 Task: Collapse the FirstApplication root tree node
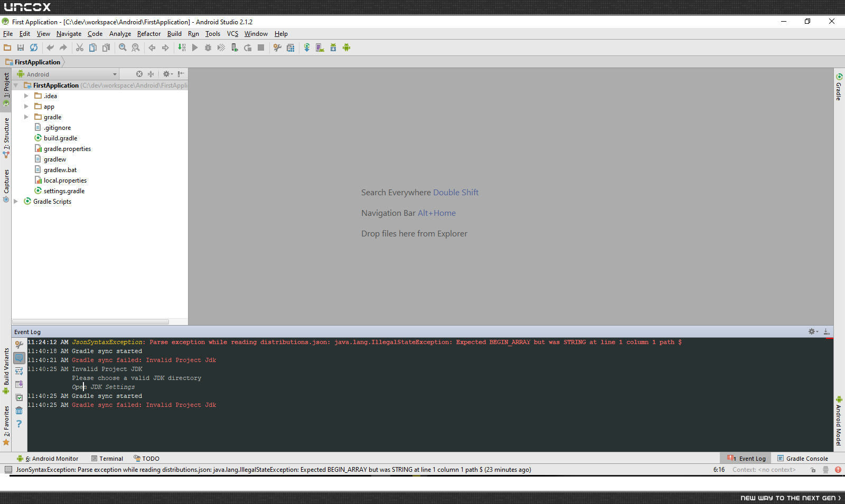pos(16,85)
